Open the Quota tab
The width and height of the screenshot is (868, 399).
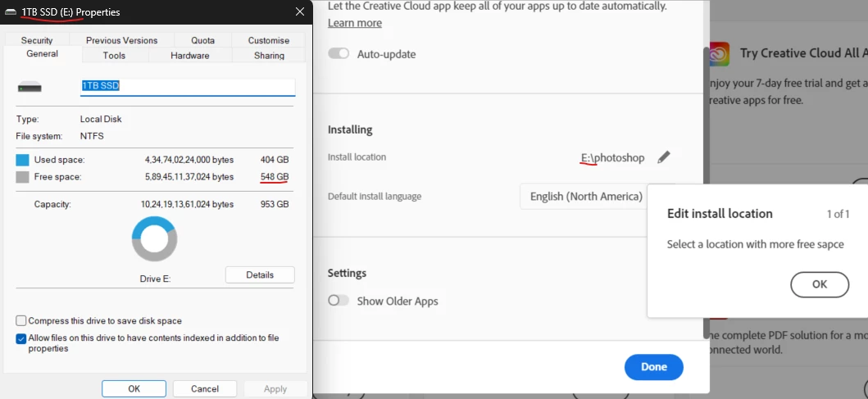coord(203,40)
